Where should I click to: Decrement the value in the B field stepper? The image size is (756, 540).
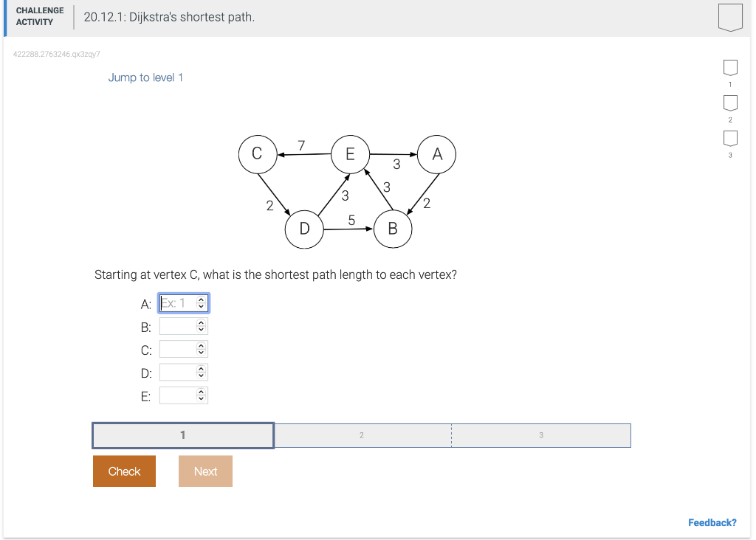click(202, 328)
